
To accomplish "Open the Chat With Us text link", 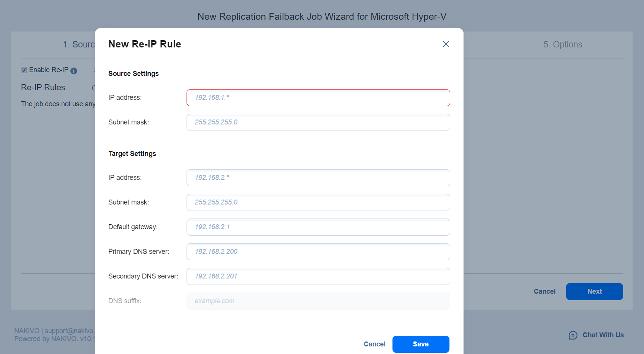I will (603, 335).
